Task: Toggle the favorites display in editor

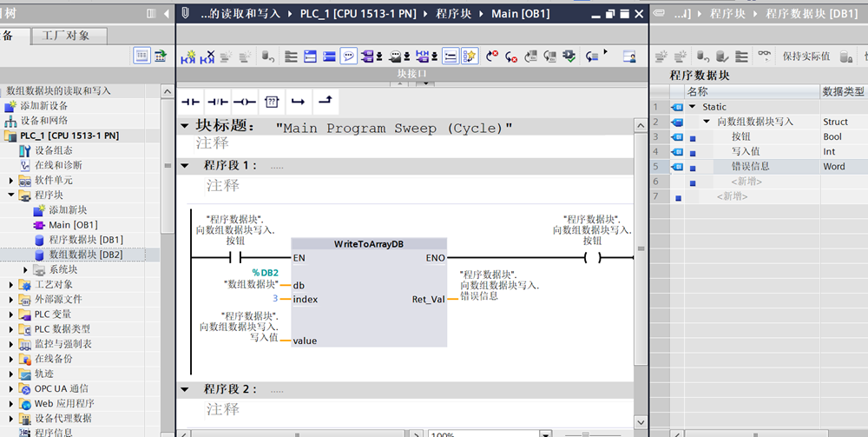Action: [470, 56]
